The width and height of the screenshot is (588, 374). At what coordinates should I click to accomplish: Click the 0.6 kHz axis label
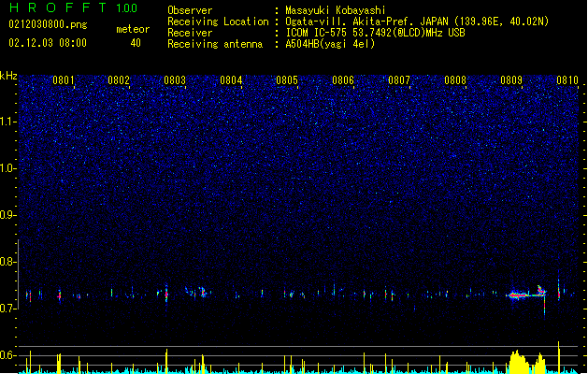8,355
